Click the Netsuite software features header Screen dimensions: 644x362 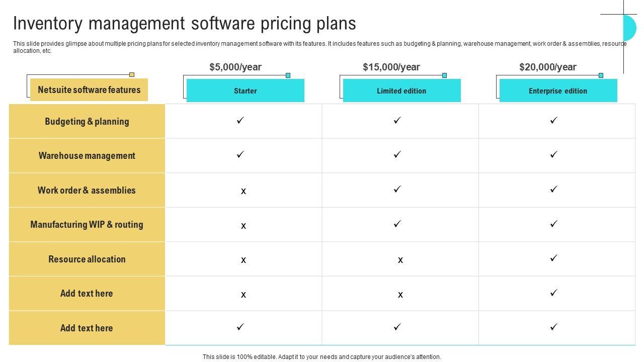pyautogui.click(x=89, y=90)
